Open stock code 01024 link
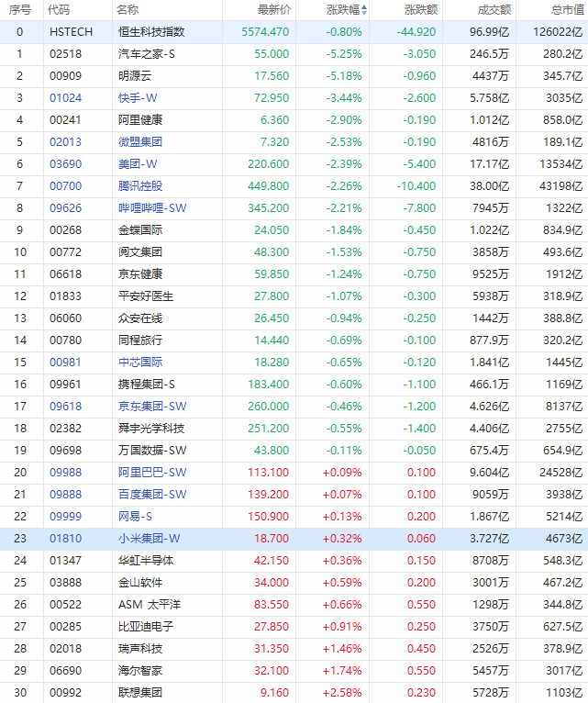The image size is (588, 703). [66, 97]
